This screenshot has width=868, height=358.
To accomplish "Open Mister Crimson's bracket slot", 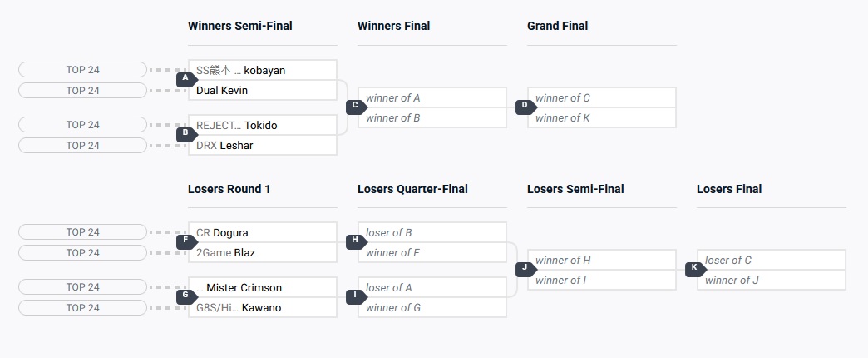I will (263, 287).
